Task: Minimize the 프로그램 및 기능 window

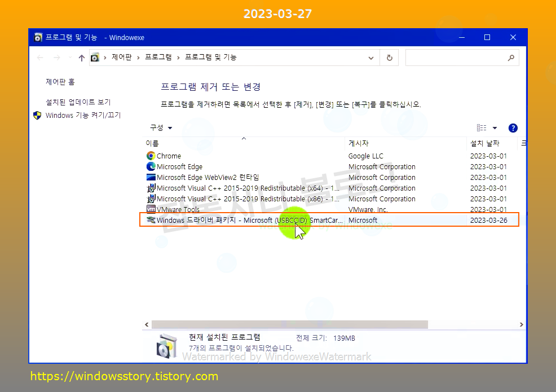Action: coord(462,37)
